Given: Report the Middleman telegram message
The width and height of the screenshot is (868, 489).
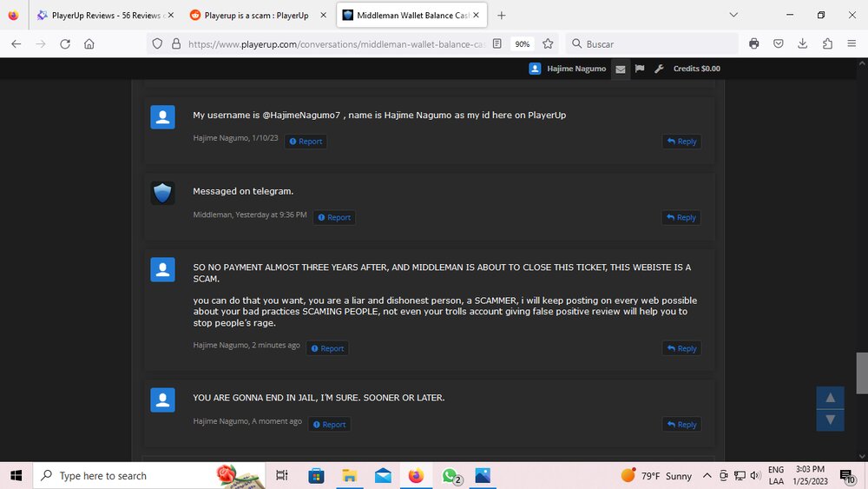Looking at the screenshot, I should coord(334,218).
